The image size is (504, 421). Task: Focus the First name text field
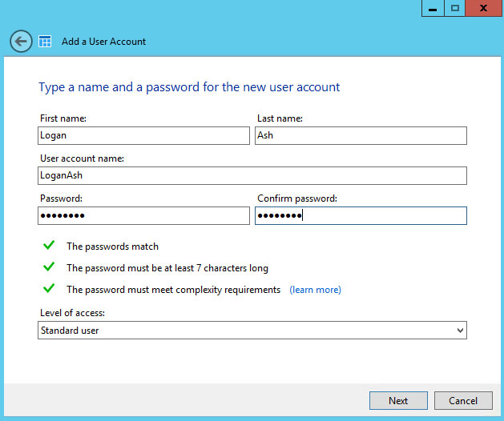(x=143, y=135)
